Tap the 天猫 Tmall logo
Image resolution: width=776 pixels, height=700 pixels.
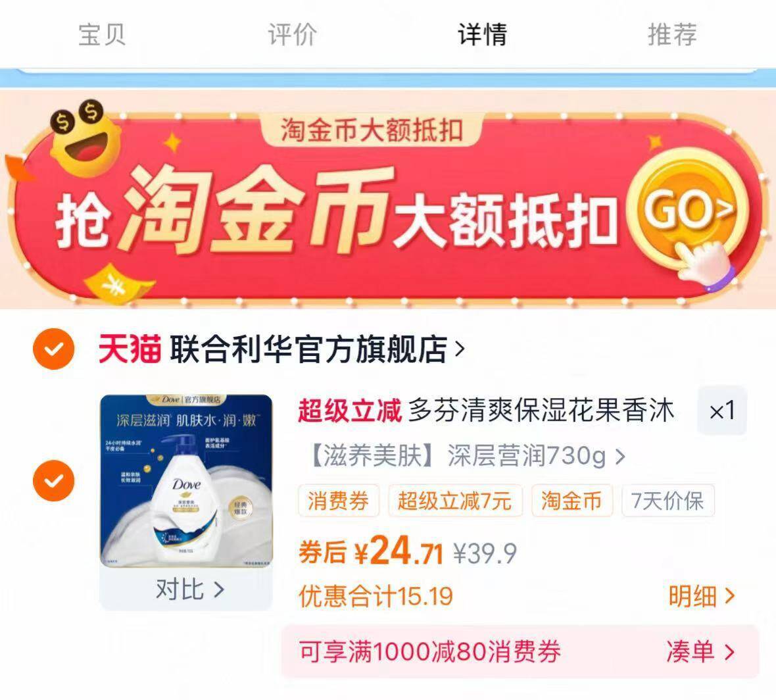[x=130, y=349]
